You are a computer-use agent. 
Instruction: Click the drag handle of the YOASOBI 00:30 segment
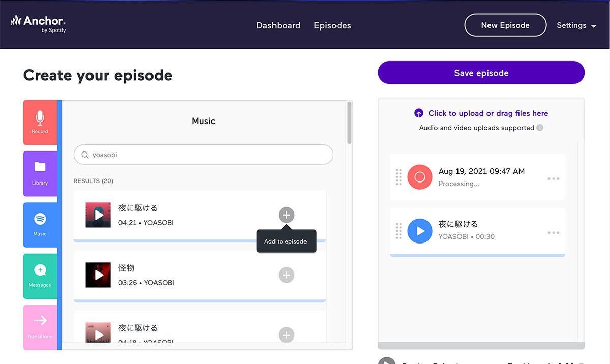399,231
